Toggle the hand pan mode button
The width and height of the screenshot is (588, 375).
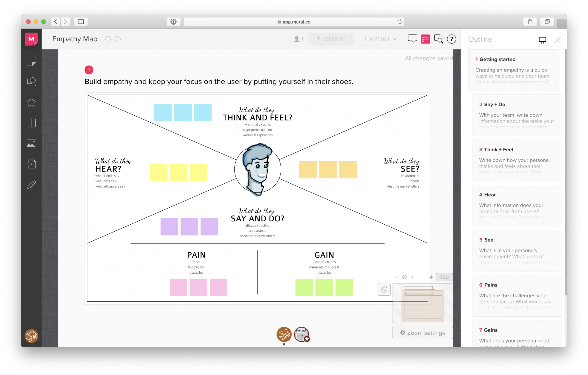tap(384, 289)
